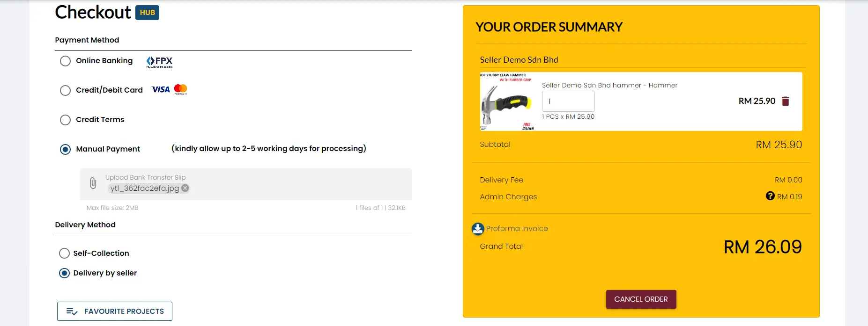The width and height of the screenshot is (868, 326).
Task: Click the FPX online banking logo
Action: pos(159,62)
